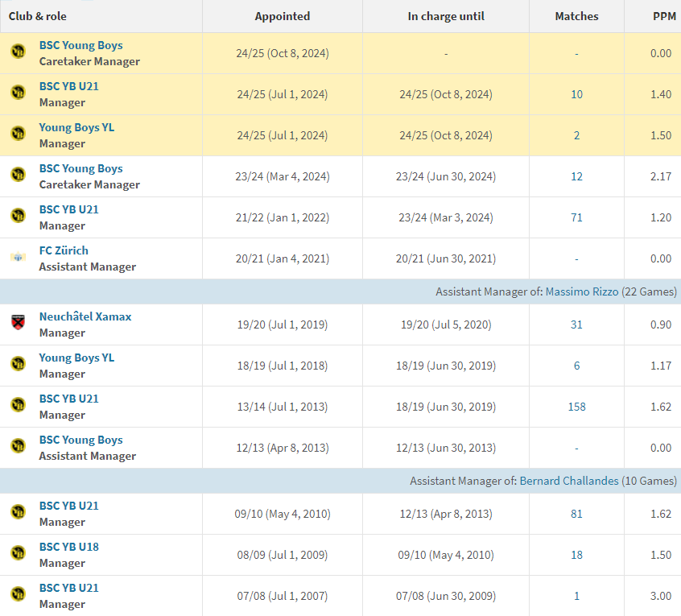View the 71 matches link
This screenshot has height=616, width=681.
[x=576, y=217]
